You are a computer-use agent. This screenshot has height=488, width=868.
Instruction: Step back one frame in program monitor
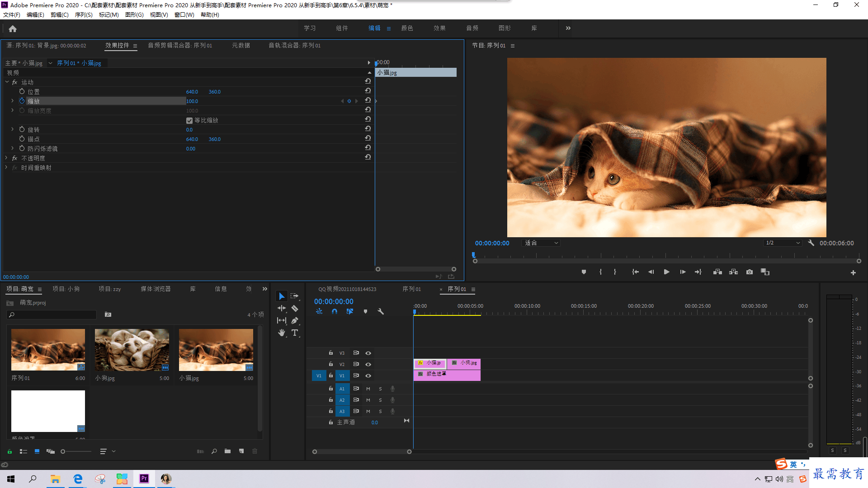point(651,272)
